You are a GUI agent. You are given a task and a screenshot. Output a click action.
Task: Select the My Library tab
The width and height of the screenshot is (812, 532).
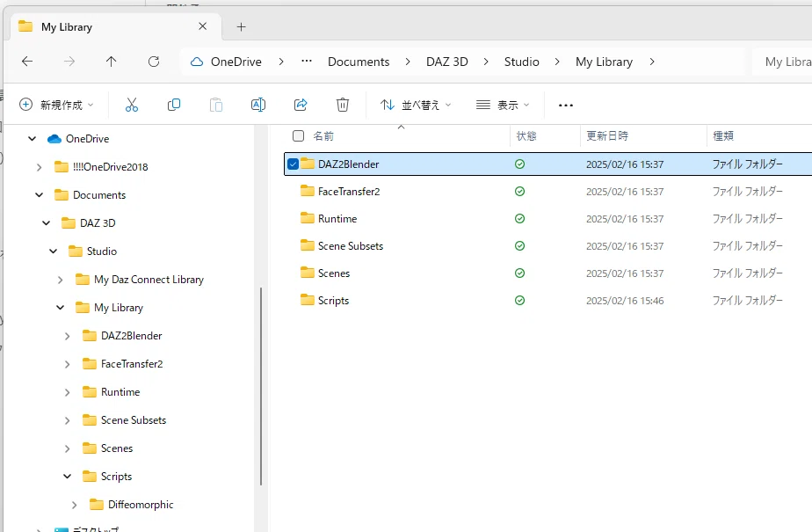(114, 27)
